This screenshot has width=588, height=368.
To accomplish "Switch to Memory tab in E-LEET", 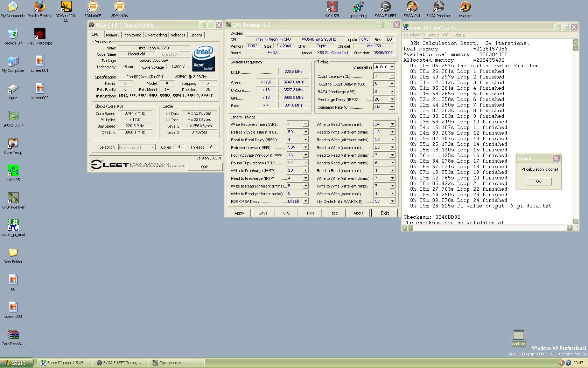I will 113,35.
